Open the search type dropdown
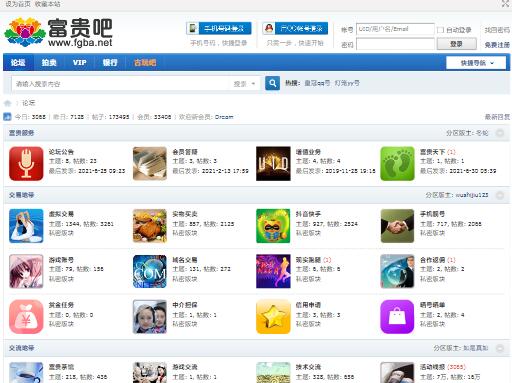The image size is (512, 383). [x=244, y=84]
